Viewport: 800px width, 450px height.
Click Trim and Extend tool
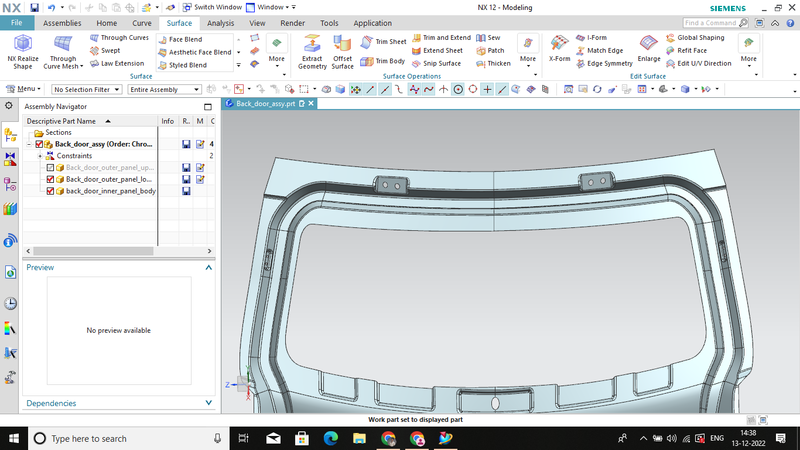[441, 38]
